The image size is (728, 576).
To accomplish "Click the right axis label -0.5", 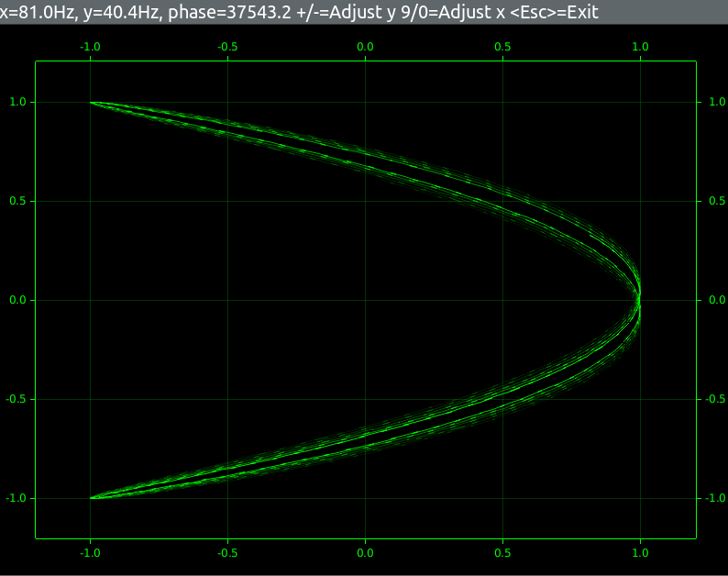I will (x=715, y=400).
